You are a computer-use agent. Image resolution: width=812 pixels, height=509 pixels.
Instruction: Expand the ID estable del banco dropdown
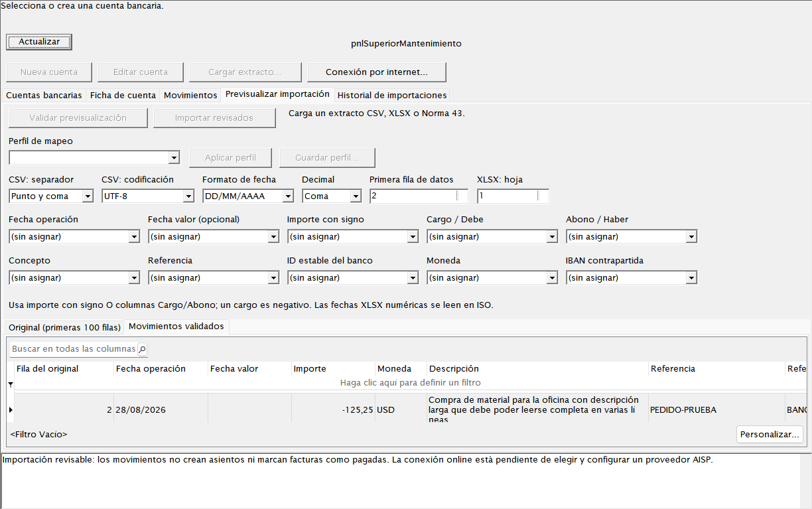coord(413,278)
